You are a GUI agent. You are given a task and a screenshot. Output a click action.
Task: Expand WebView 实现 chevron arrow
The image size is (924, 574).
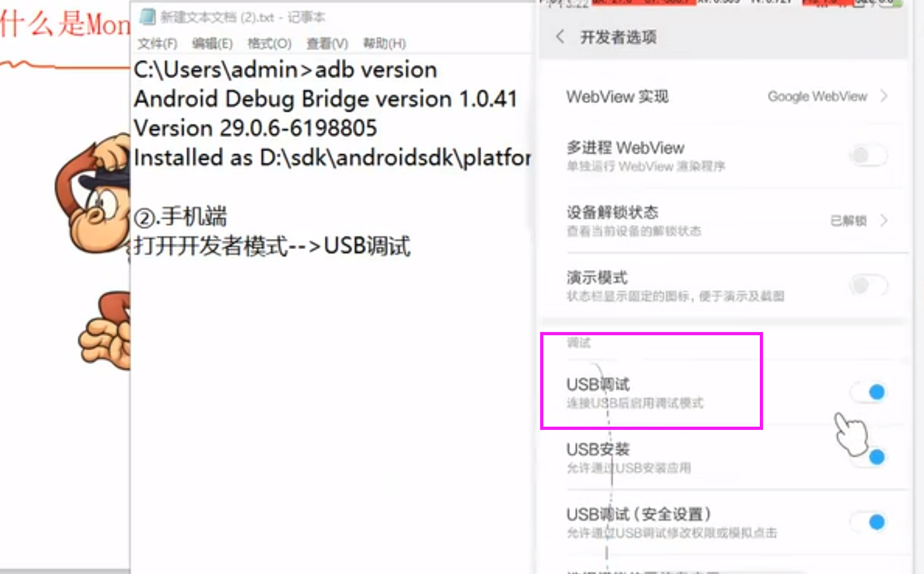click(x=884, y=96)
